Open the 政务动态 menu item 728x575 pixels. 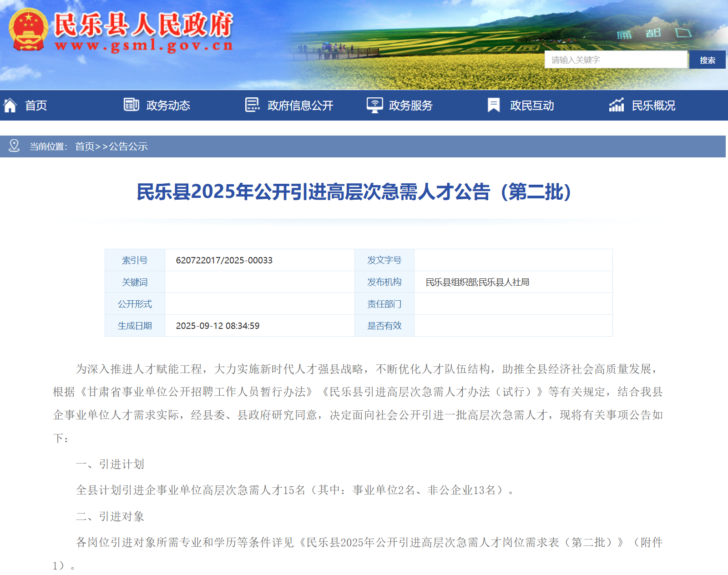[x=168, y=106]
